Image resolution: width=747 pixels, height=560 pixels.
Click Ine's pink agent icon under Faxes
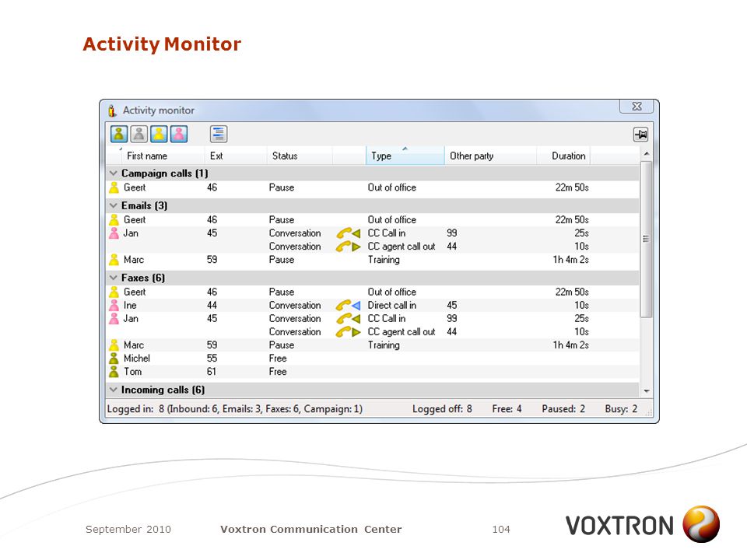pyautogui.click(x=114, y=305)
